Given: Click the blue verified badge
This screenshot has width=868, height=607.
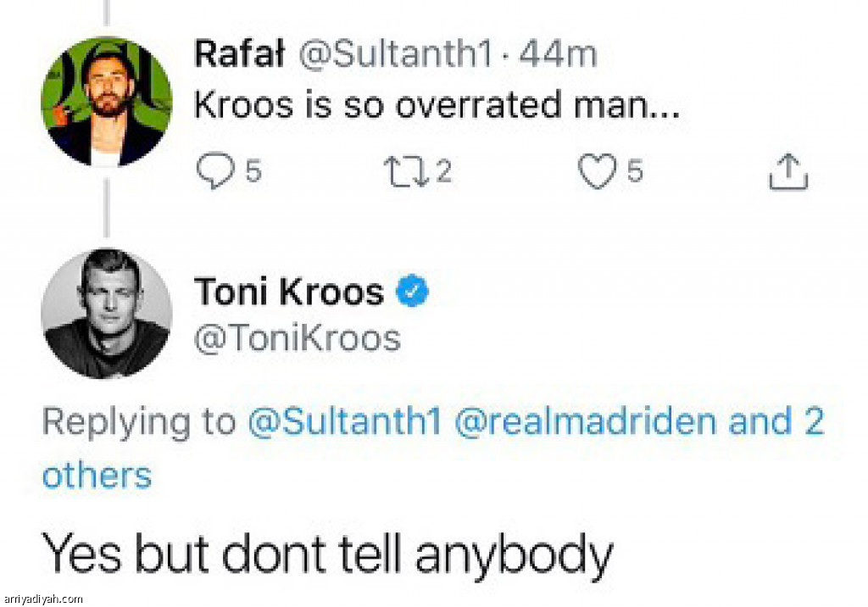Looking at the screenshot, I should [x=415, y=292].
